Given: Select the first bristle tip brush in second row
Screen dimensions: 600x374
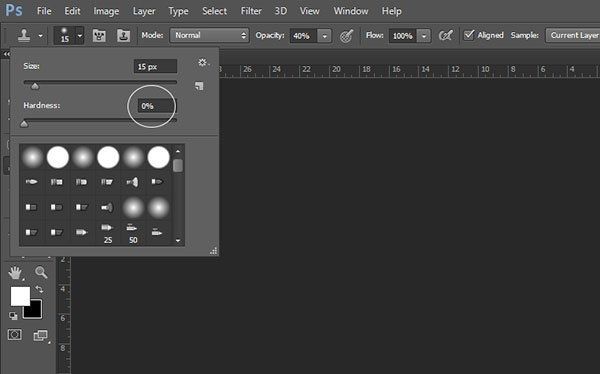Looking at the screenshot, I should pos(32,181).
